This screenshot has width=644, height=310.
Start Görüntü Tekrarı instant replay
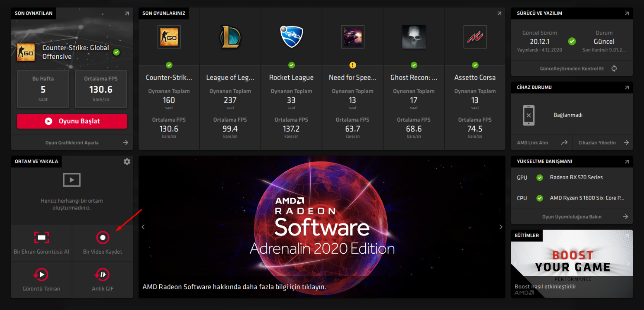pos(42,274)
